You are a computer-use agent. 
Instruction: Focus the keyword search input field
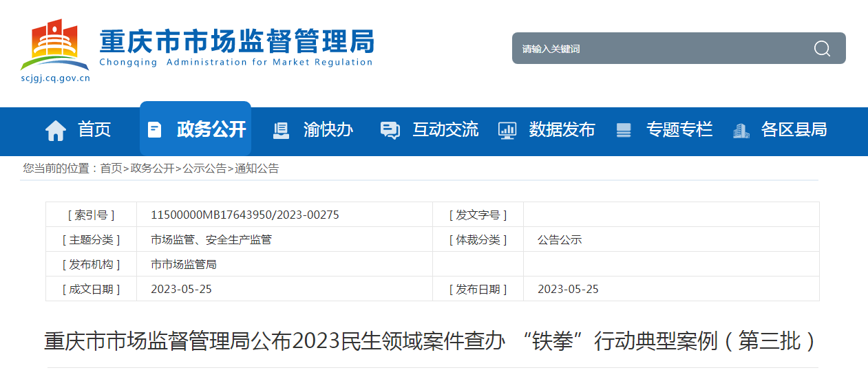pos(661,48)
